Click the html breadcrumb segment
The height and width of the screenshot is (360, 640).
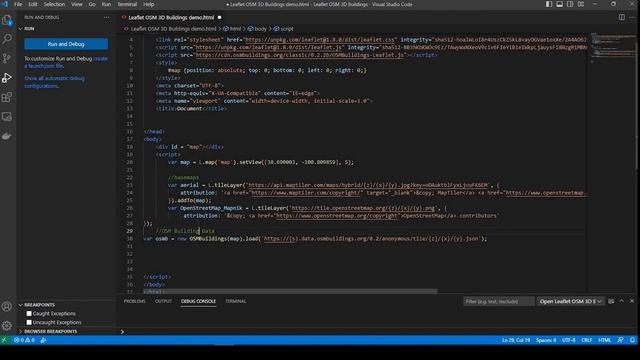click(x=232, y=29)
